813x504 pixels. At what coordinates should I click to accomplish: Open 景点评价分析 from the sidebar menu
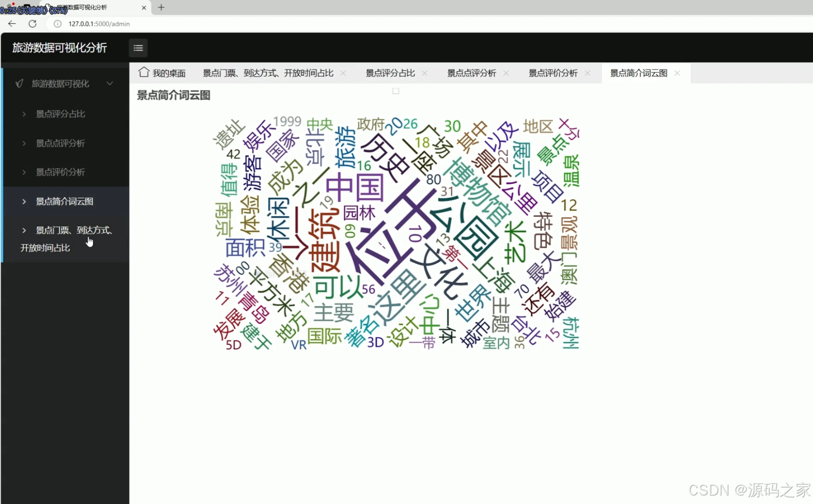tap(59, 172)
